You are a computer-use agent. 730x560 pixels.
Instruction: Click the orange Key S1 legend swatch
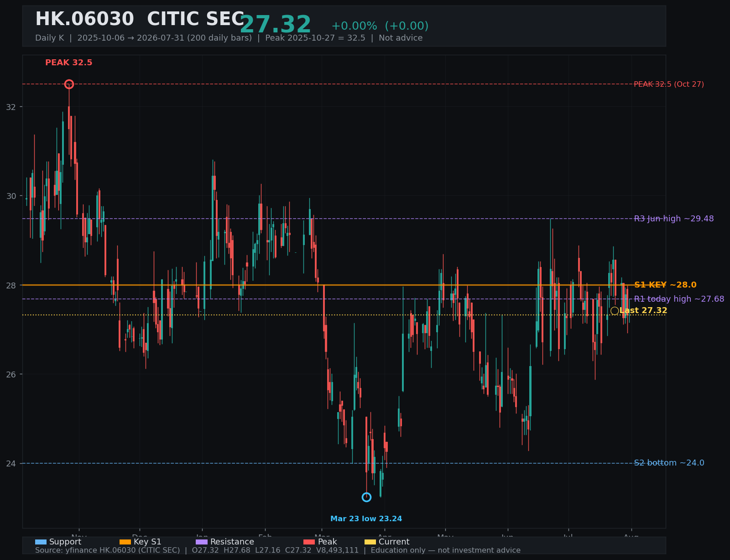(x=125, y=542)
